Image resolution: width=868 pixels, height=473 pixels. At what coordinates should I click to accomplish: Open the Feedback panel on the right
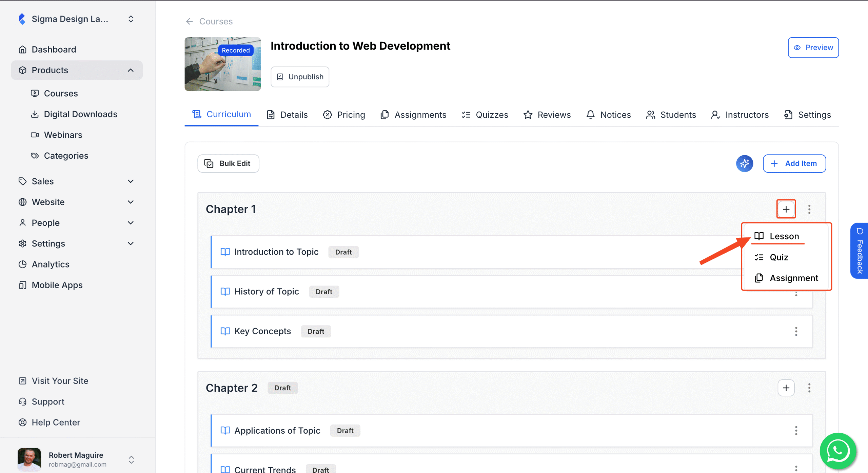click(859, 251)
